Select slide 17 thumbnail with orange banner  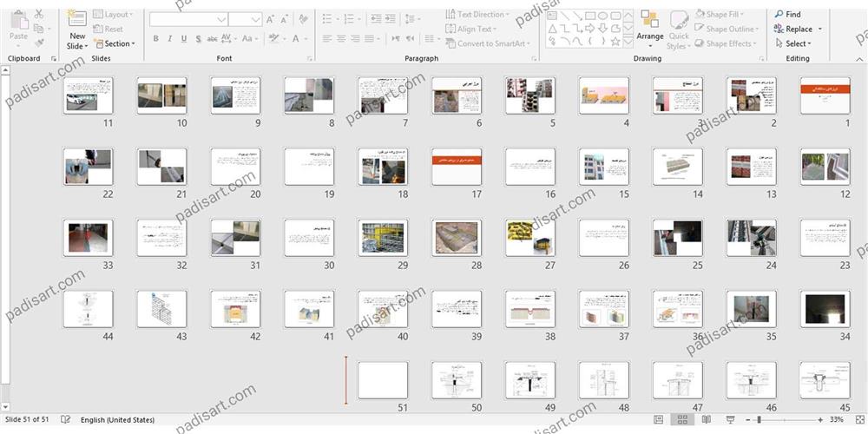pyautogui.click(x=457, y=166)
